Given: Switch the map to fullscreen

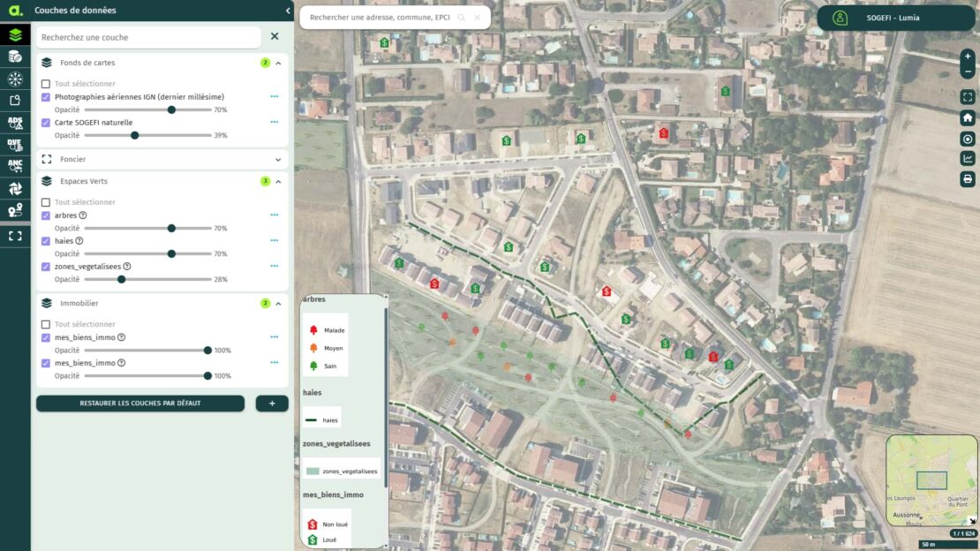Looking at the screenshot, I should [968, 97].
